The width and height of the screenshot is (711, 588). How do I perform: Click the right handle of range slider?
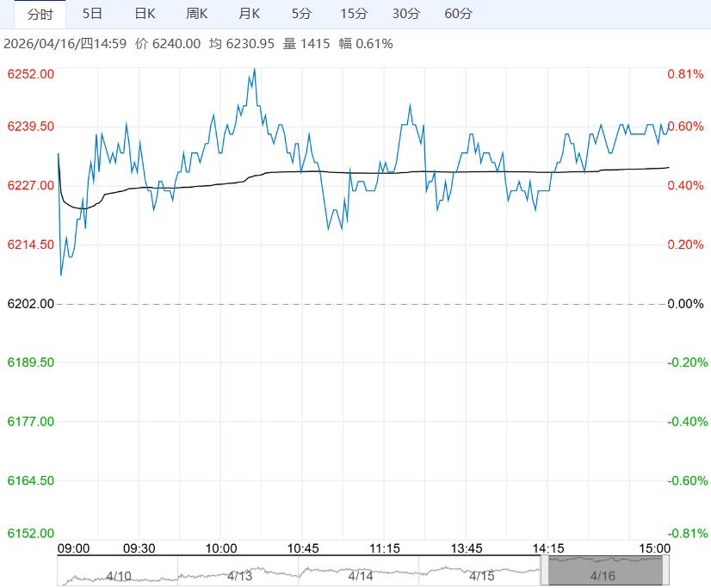click(x=665, y=572)
